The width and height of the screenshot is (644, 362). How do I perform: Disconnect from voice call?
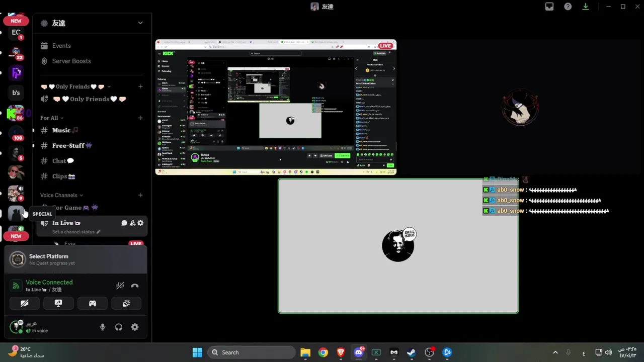click(x=135, y=286)
